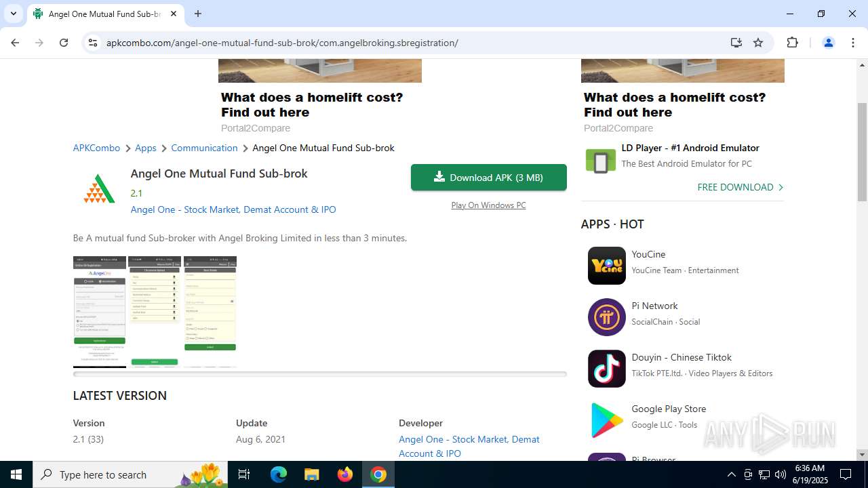This screenshot has width=868, height=488.
Task: Open the first app screenshot thumbnail
Action: [x=100, y=312]
